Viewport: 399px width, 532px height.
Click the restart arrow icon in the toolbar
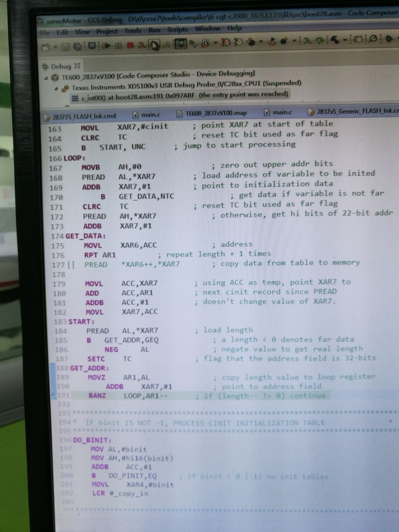272,41
